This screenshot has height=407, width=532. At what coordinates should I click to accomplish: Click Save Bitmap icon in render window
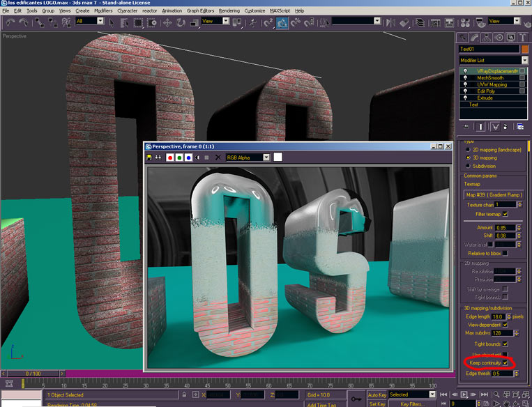click(149, 158)
